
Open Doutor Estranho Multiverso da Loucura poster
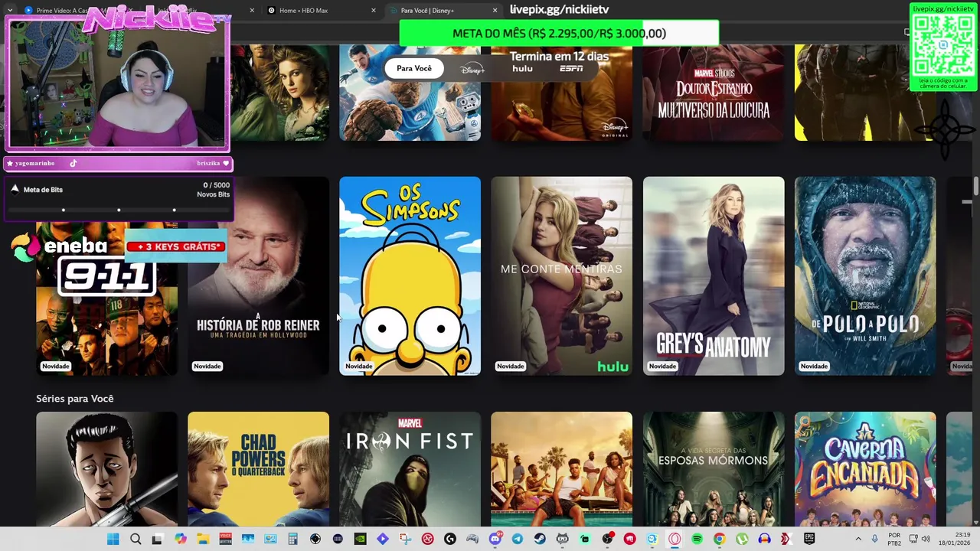(x=714, y=93)
